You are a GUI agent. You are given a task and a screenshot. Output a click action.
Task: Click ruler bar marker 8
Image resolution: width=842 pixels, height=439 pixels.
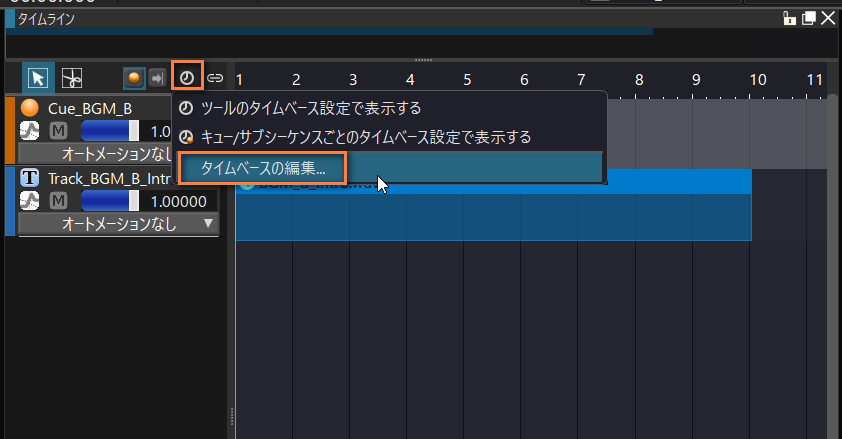pyautogui.click(x=639, y=80)
